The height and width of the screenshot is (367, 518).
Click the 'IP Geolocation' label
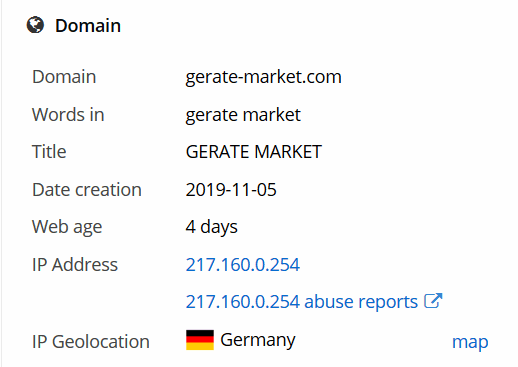pos(91,342)
